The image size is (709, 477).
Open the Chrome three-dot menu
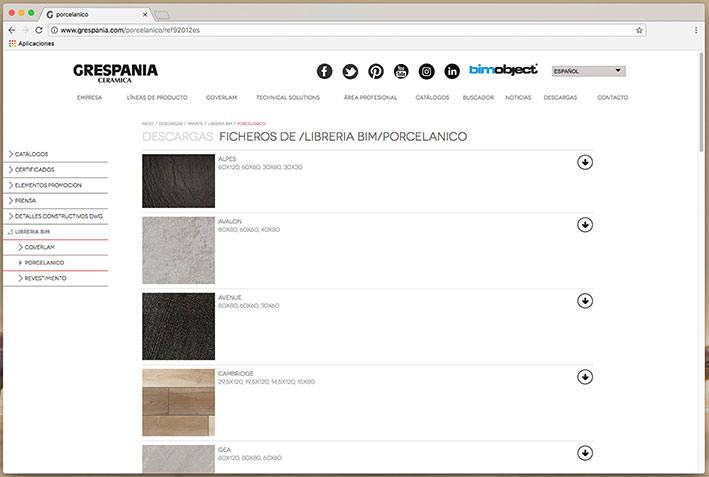[696, 30]
